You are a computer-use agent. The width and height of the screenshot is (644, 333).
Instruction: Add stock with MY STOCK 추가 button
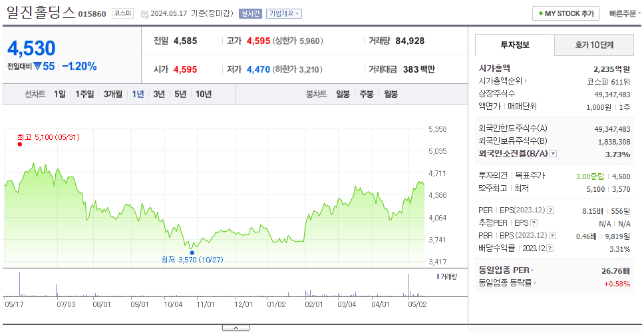click(x=566, y=13)
